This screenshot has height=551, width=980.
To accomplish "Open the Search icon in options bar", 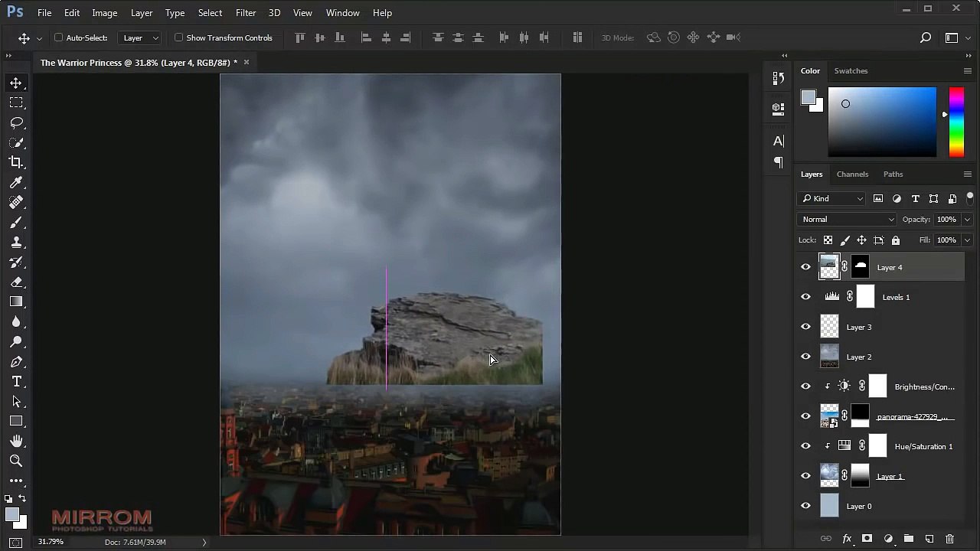I will pyautogui.click(x=926, y=37).
